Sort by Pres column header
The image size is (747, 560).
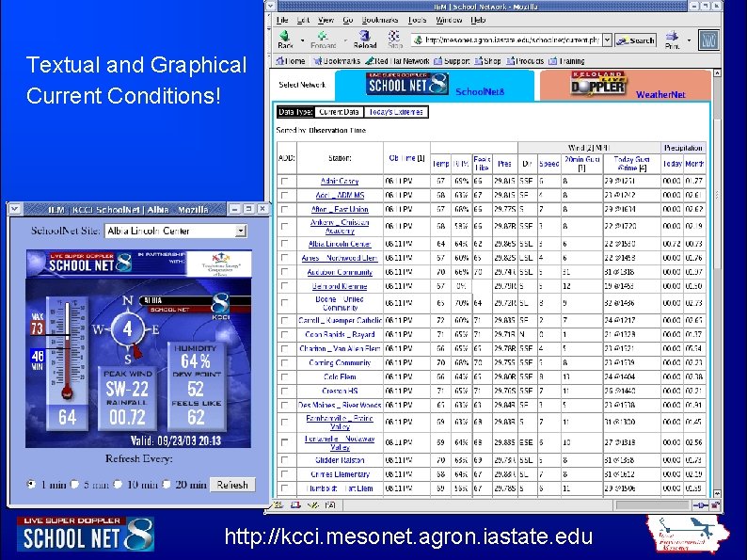tap(504, 164)
